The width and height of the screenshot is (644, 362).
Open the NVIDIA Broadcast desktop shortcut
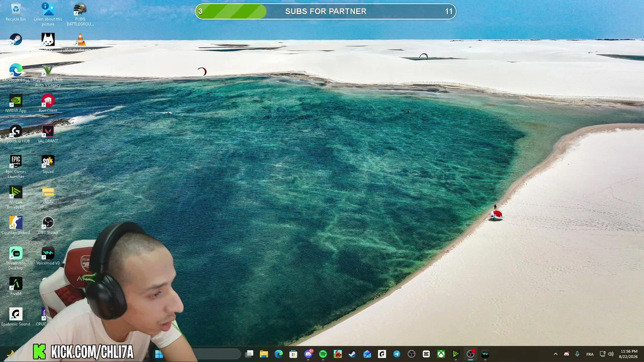(x=16, y=198)
